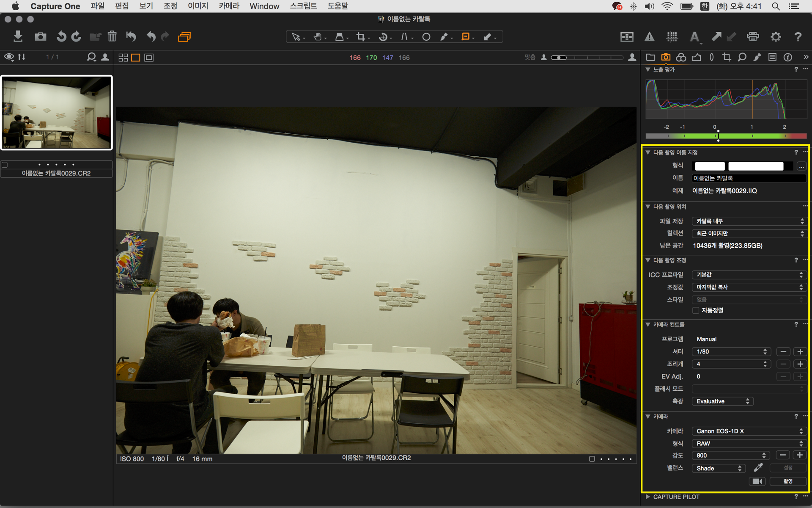Click the exposure warning triangle icon
Viewport: 812px width, 508px height.
tap(649, 37)
